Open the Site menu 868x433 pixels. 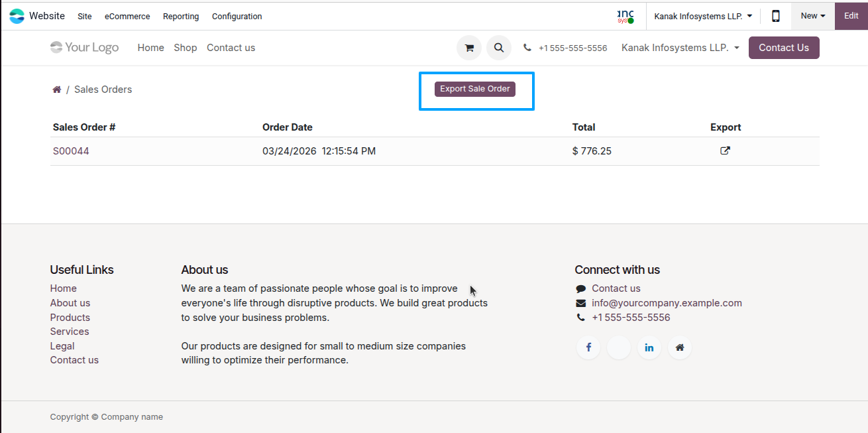[85, 16]
